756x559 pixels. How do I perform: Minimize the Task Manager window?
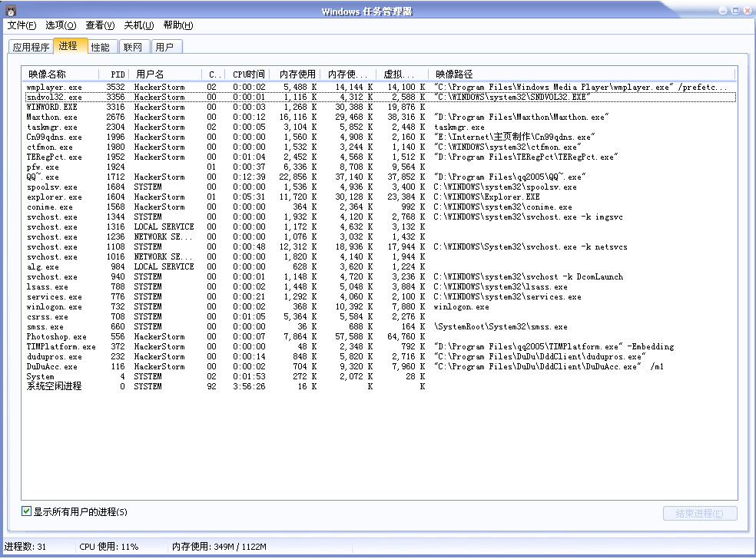tap(723, 11)
